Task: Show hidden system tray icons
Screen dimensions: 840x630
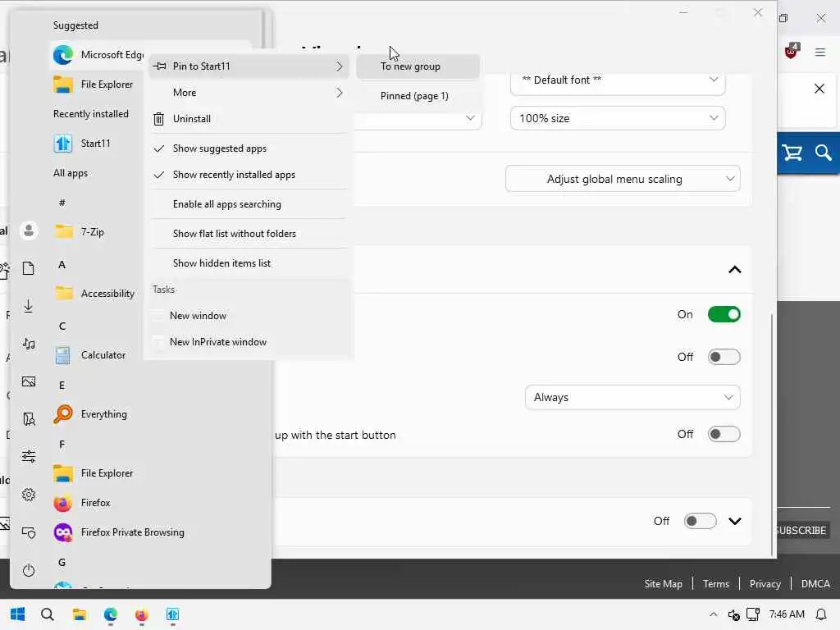Action: [713, 614]
